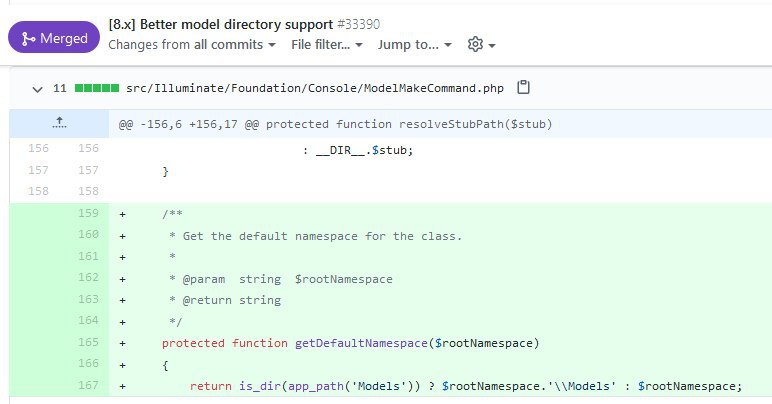Open the pull request number #33390
Viewport: 772px width, 404px height.
point(358,24)
